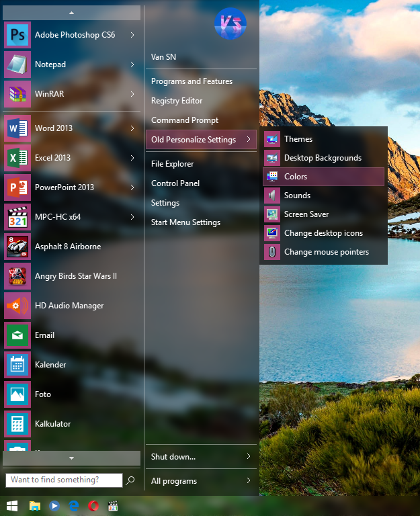
Task: Click the 'Want to find something?' search box
Action: click(65, 480)
